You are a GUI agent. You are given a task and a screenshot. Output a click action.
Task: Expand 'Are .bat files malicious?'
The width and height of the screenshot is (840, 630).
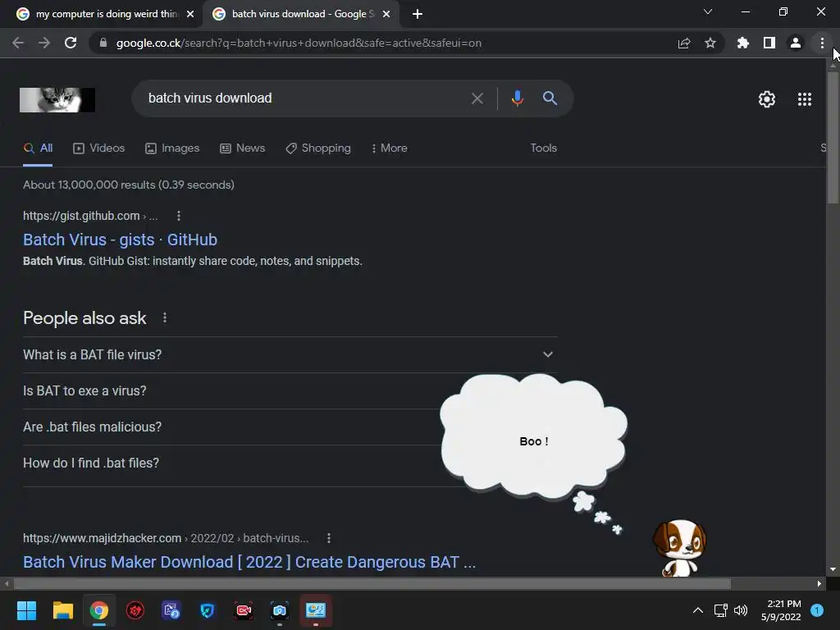290,427
